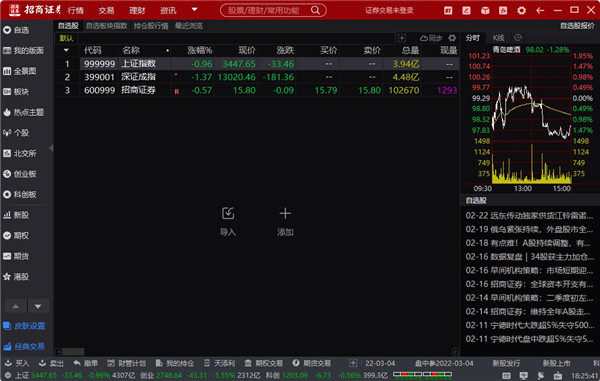Collapse the left sidebar arrow
Screen dimensions: 600x381
(51, 148)
